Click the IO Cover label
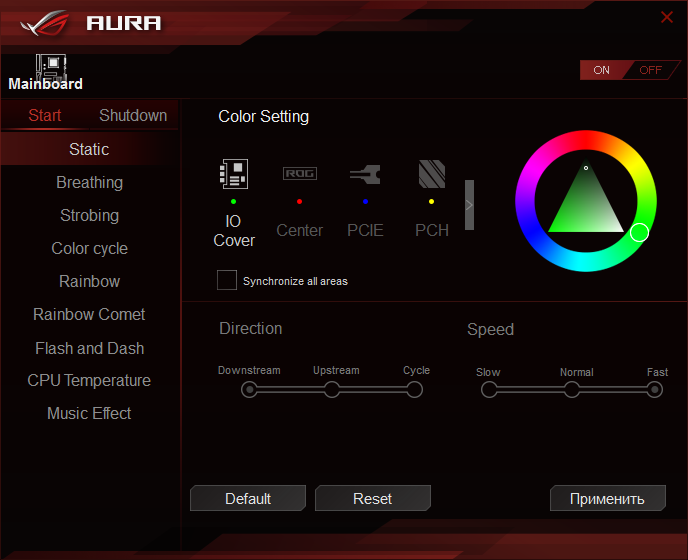 (234, 231)
